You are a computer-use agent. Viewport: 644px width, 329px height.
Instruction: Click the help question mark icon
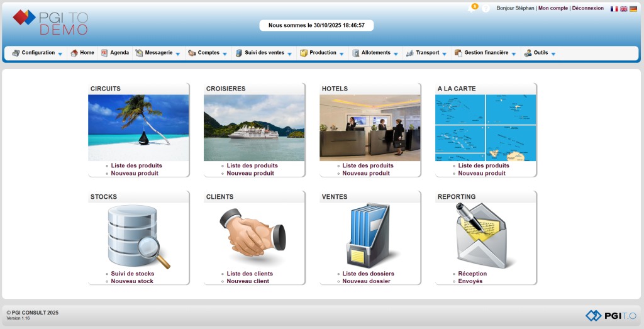point(486,8)
